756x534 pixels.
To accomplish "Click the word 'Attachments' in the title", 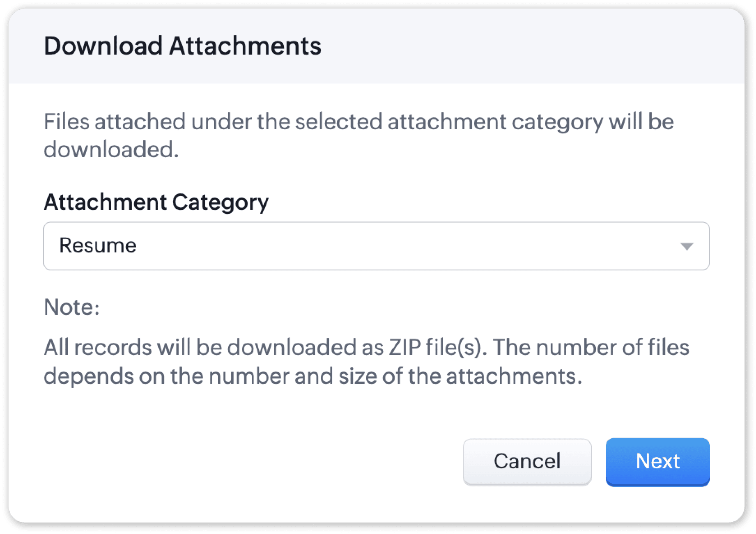I will point(245,46).
